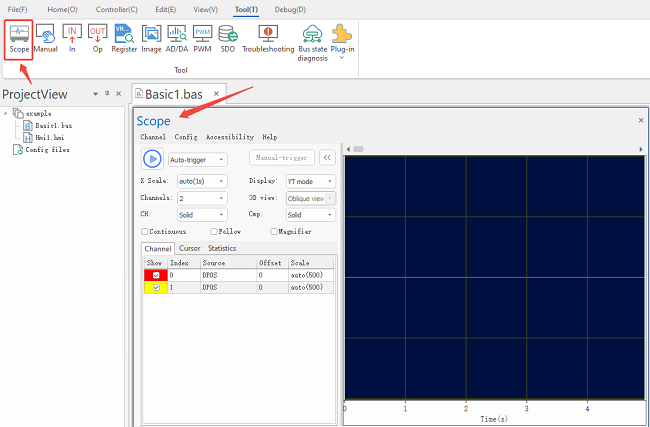Select Basic1.bas in project tree
Screen dimensions: 650x427
49,125
